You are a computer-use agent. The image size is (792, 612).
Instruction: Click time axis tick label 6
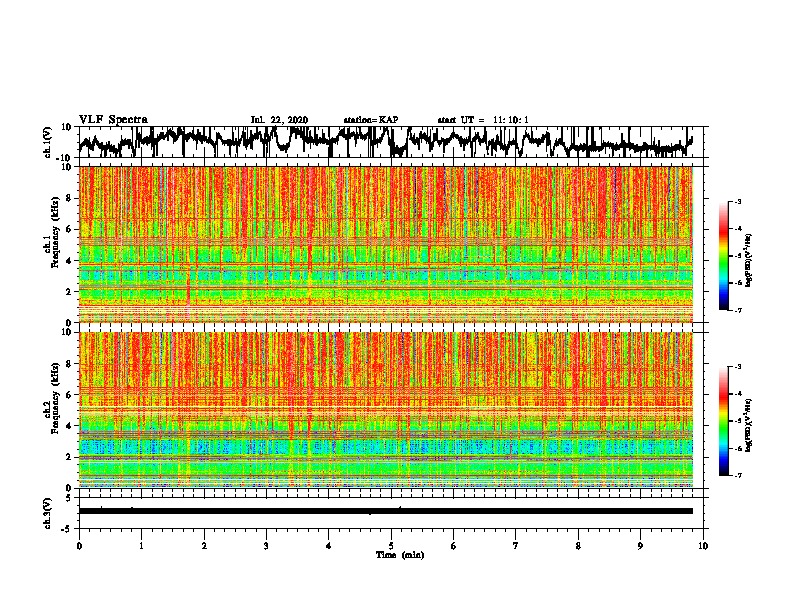[454, 546]
